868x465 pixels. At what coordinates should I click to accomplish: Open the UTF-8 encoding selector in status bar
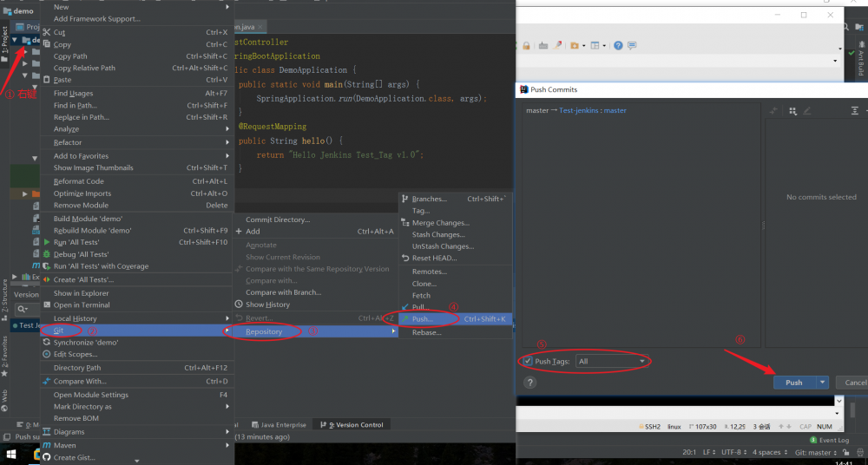(x=733, y=452)
